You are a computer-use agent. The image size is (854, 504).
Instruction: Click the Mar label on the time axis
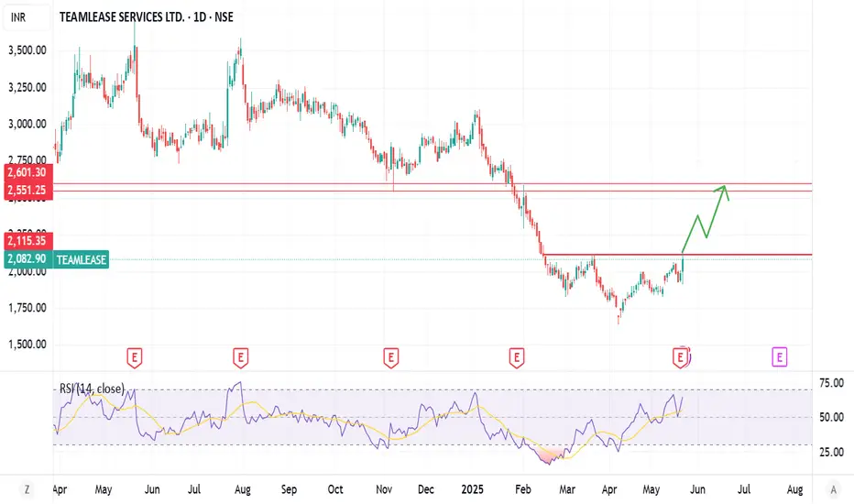click(x=567, y=489)
